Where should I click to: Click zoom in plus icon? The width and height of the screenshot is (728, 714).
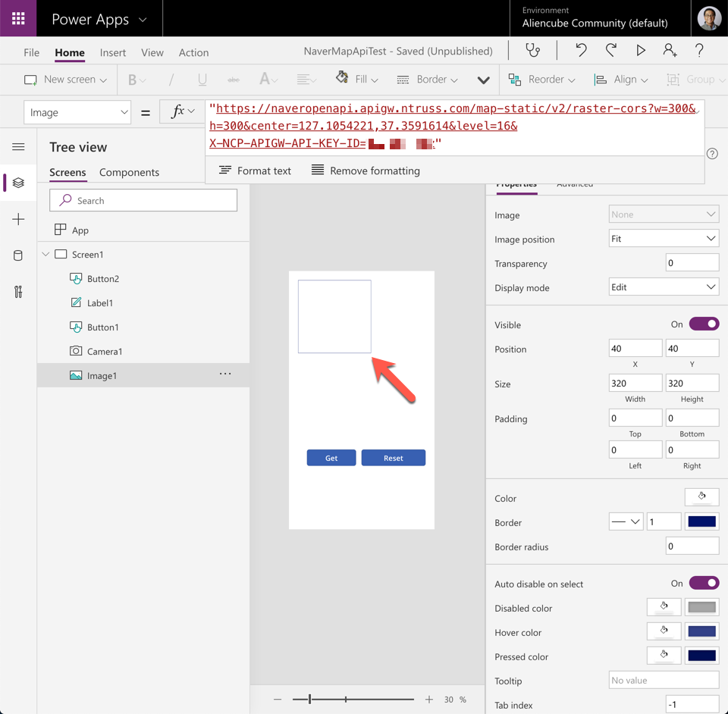point(429,699)
